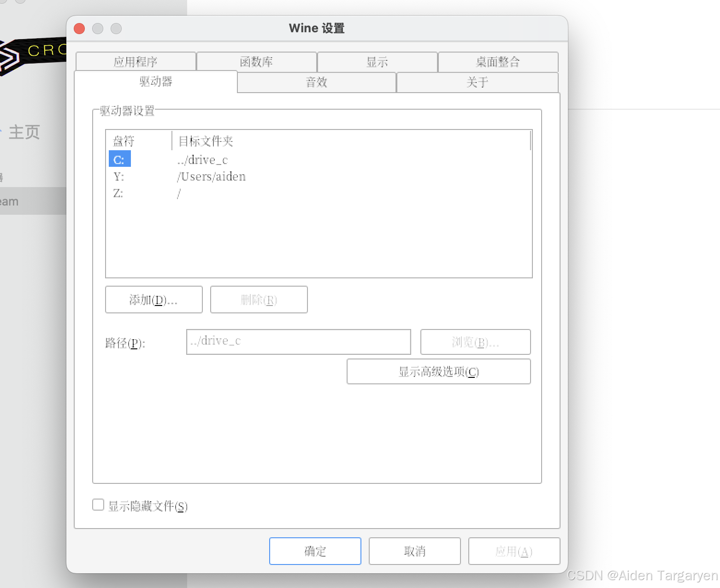Screen dimensions: 720x588
Task: Focus the 路径(P) input field
Action: coord(299,341)
